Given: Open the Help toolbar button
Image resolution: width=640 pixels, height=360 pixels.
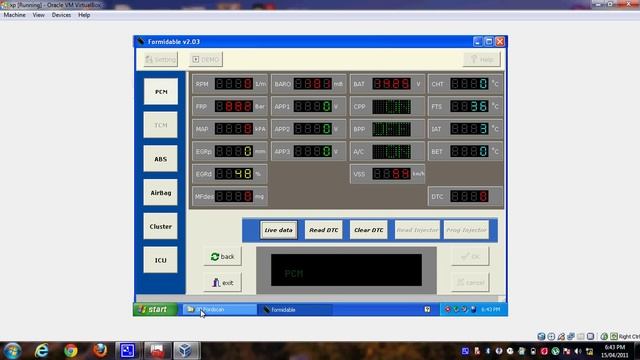Looking at the screenshot, I should pyautogui.click(x=482, y=60).
